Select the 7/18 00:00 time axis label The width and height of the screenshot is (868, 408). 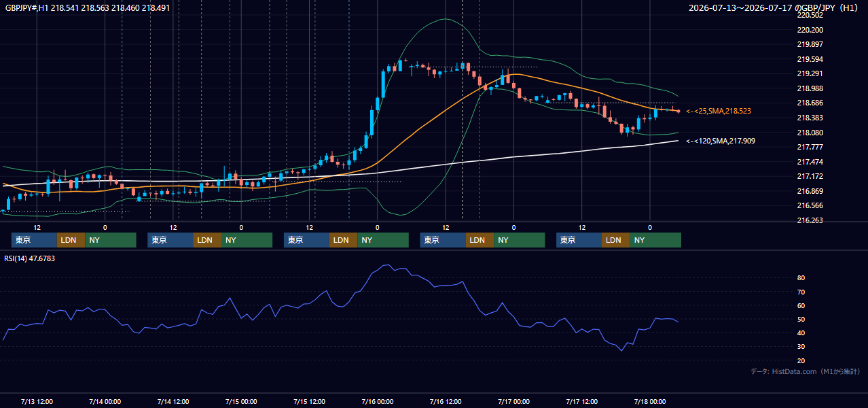coord(650,401)
